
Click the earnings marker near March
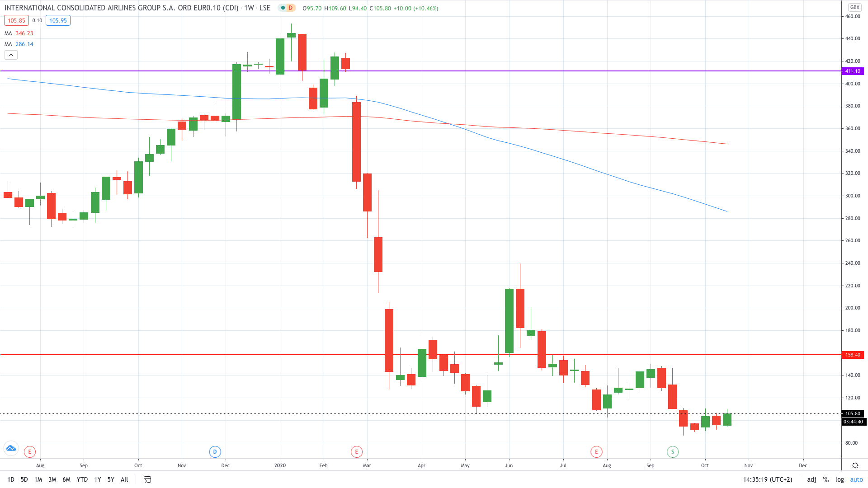[x=357, y=451]
